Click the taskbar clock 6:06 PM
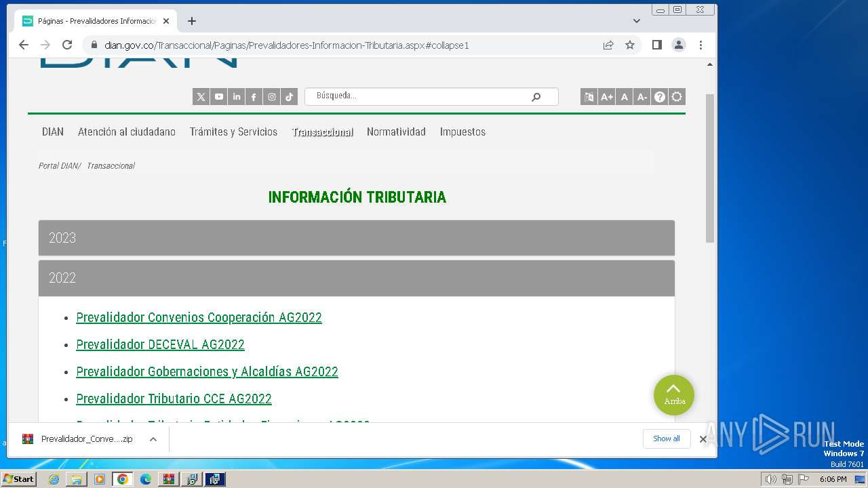 833,479
